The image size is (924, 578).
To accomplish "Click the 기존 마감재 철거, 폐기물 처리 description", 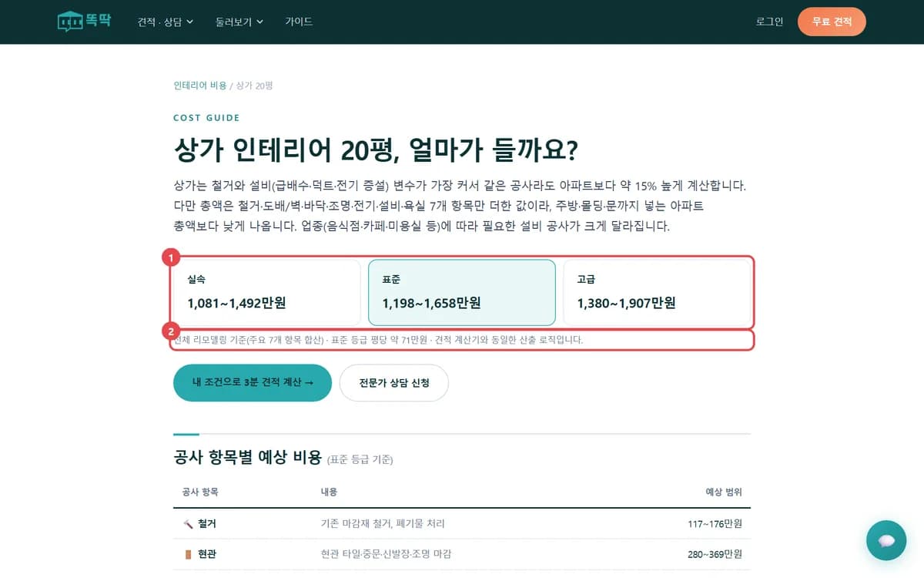I will click(383, 524).
